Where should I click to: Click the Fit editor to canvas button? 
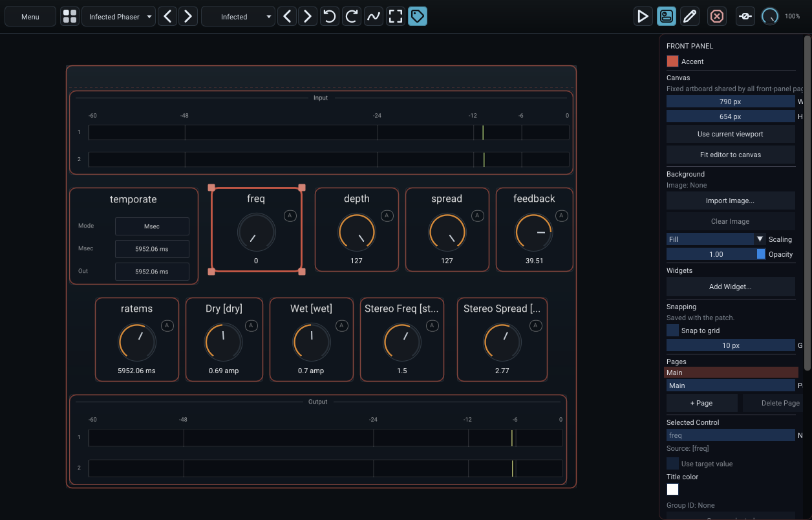click(x=731, y=155)
